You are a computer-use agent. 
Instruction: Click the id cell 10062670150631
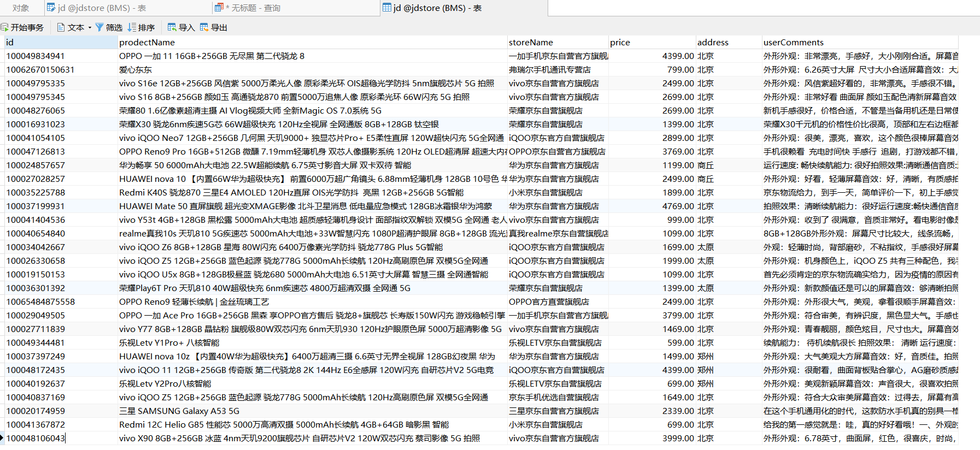pyautogui.click(x=61, y=70)
